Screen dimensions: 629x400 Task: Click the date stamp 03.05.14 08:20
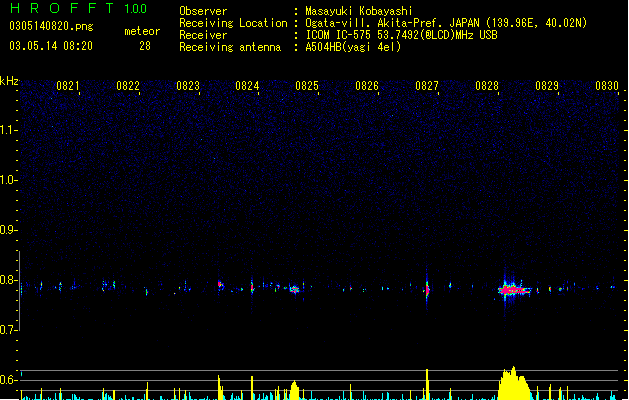tap(51, 46)
